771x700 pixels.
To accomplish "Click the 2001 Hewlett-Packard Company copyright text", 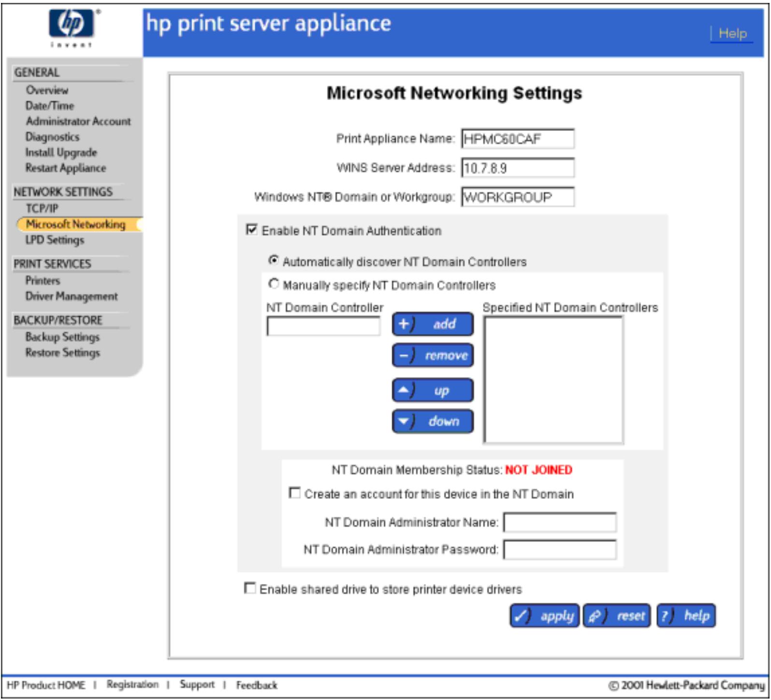I will tap(687, 685).
